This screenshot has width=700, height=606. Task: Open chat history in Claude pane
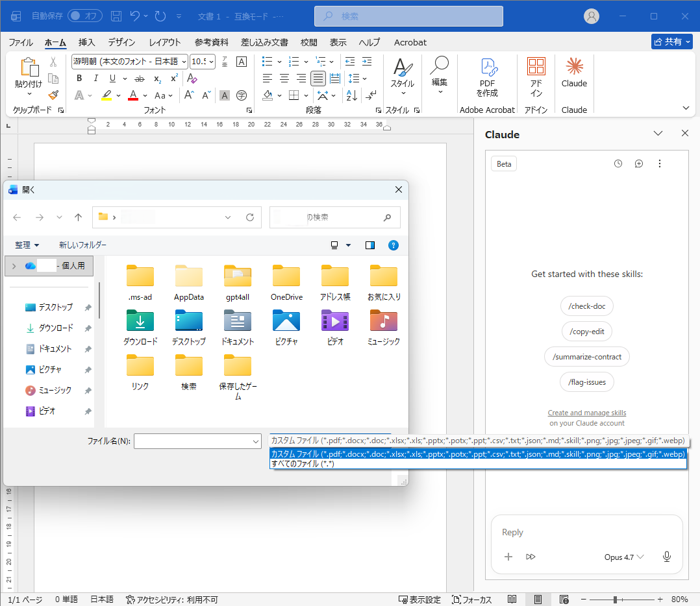[618, 164]
